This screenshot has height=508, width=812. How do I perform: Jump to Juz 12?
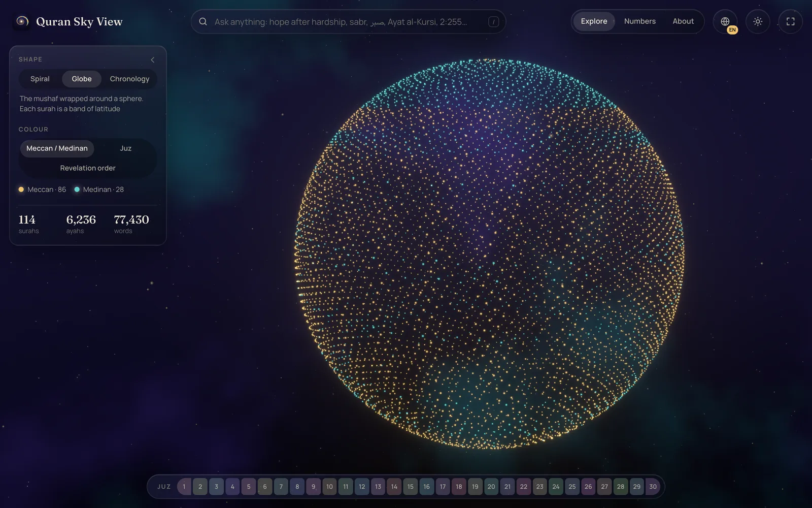pos(362,487)
